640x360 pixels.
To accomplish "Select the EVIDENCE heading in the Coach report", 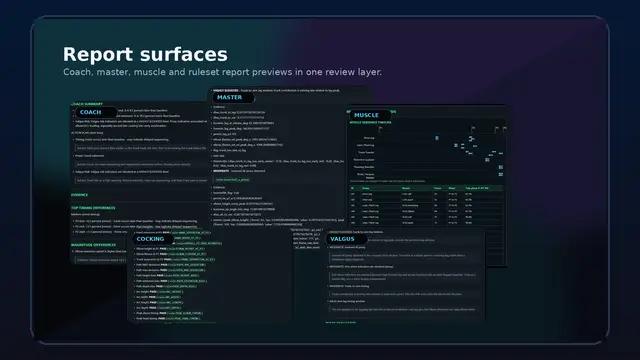I will [x=80, y=195].
